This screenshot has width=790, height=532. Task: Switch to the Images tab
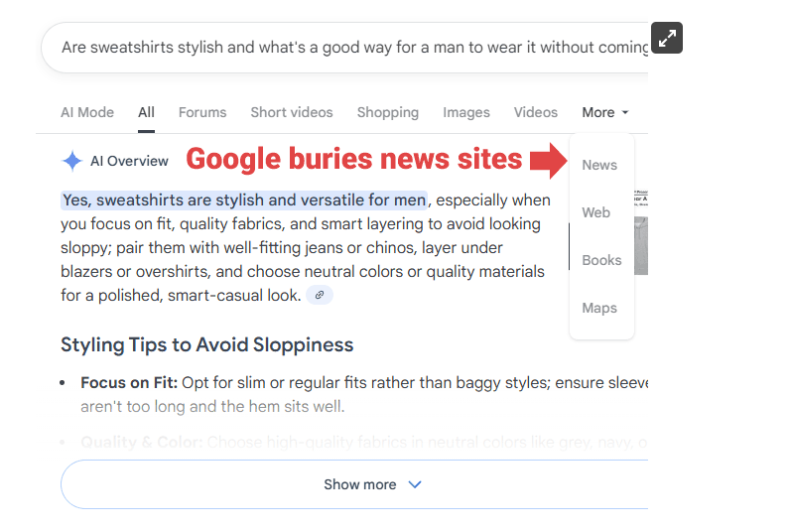pos(466,113)
